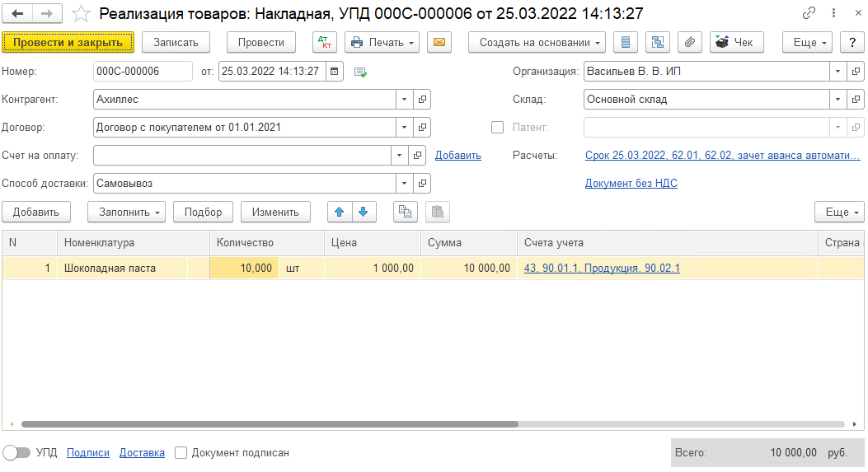Open the Договор record form

point(422,128)
